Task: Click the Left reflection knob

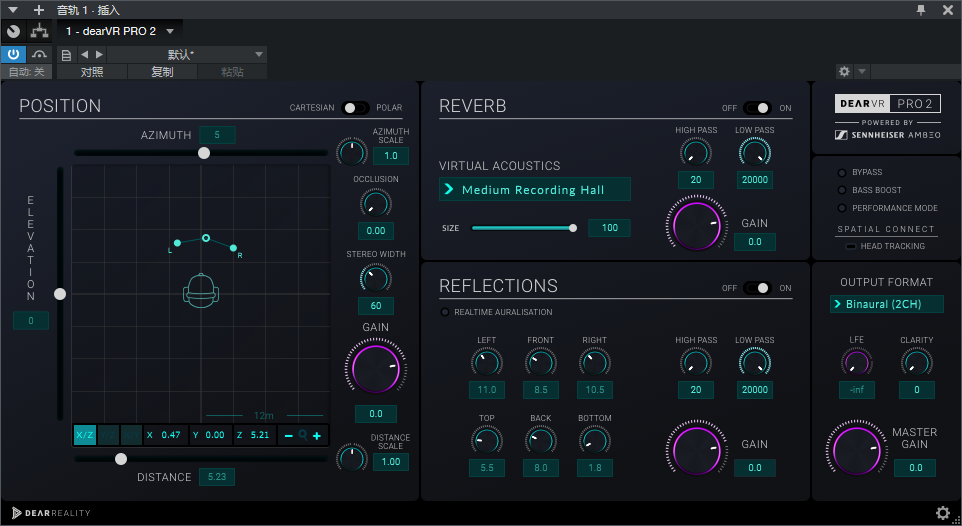Action: [487, 362]
